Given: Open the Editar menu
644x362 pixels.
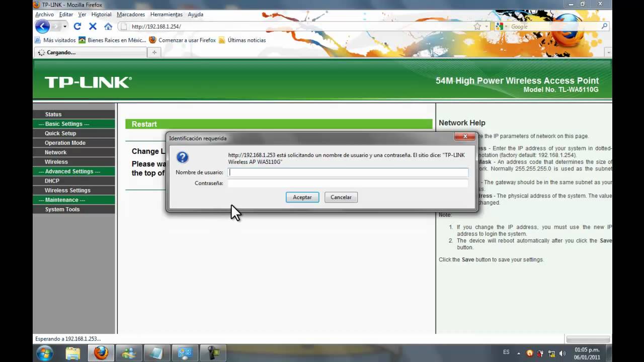Looking at the screenshot, I should (66, 15).
